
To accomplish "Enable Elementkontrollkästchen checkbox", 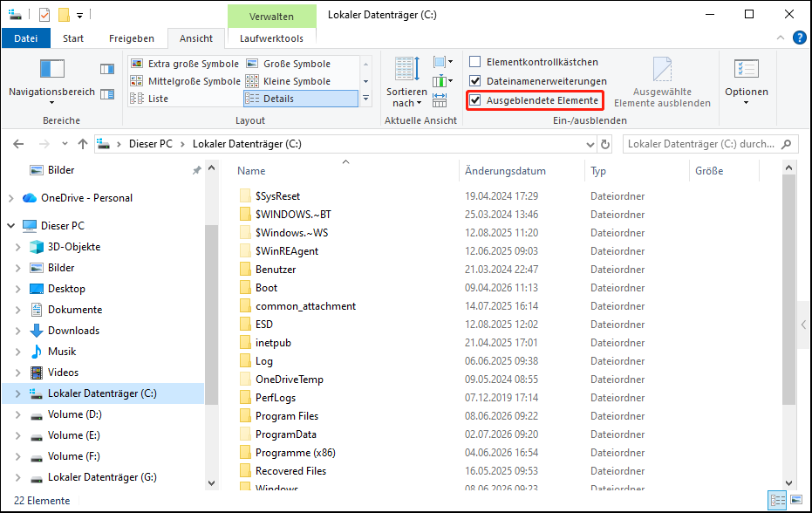I will tap(474, 62).
